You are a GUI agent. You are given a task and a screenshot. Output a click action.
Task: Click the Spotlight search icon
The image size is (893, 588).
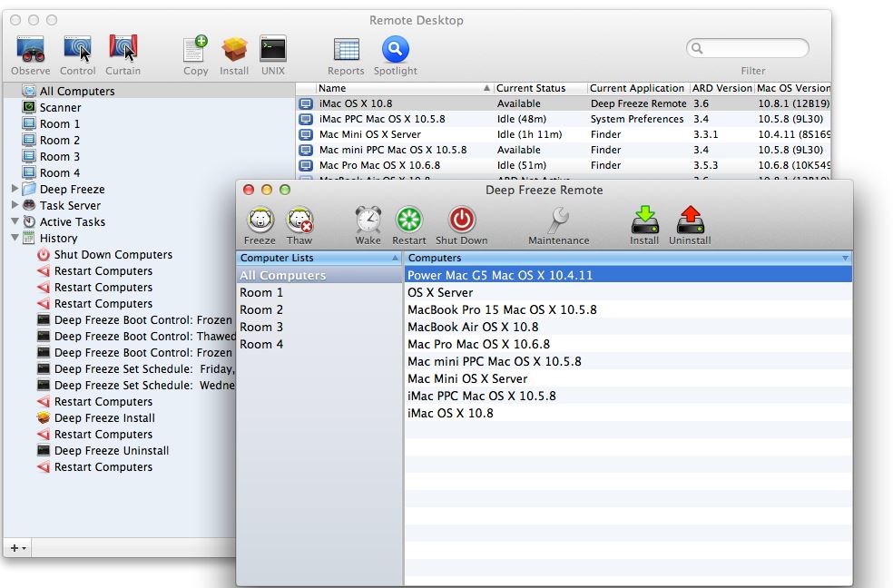[x=396, y=49]
